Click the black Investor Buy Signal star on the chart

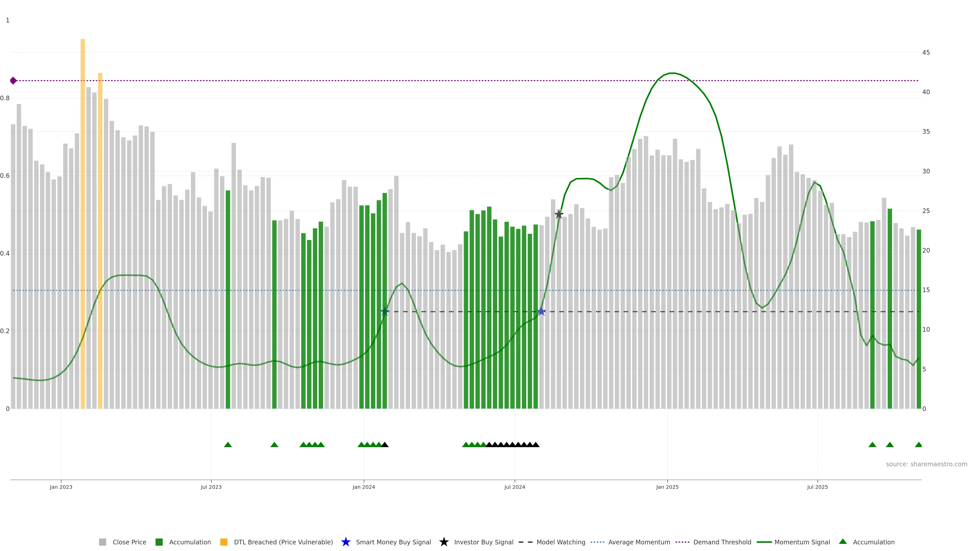pos(559,215)
